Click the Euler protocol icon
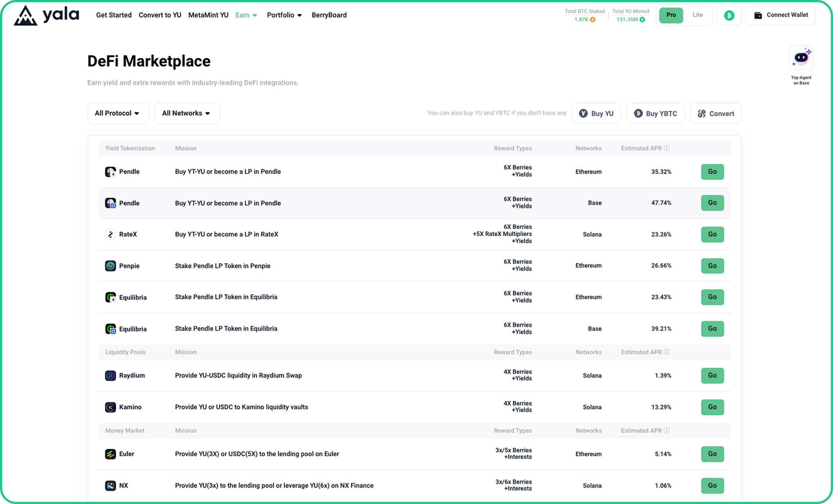Image resolution: width=833 pixels, height=504 pixels. click(x=110, y=454)
